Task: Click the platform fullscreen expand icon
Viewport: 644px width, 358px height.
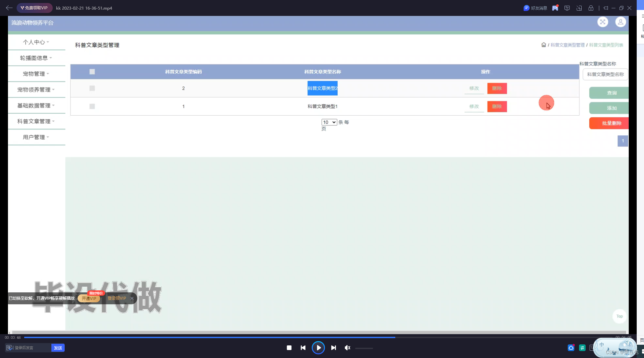Action: 603,22
